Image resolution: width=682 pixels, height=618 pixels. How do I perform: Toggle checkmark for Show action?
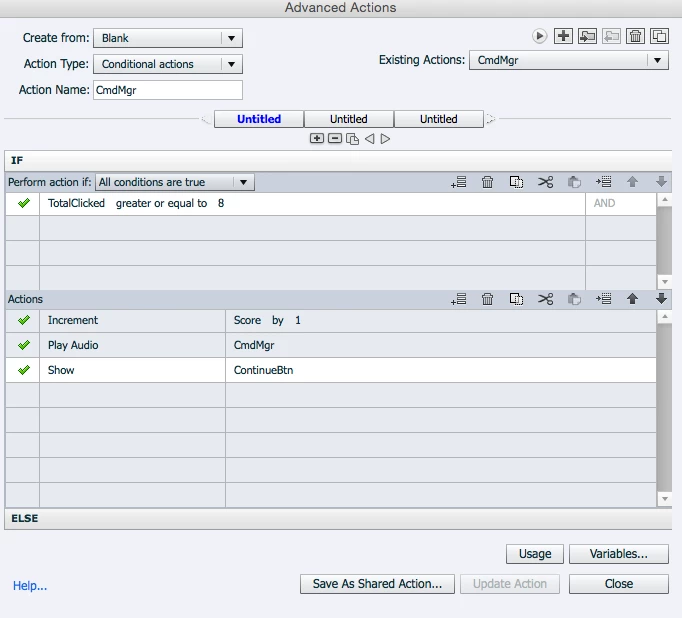coord(23,370)
